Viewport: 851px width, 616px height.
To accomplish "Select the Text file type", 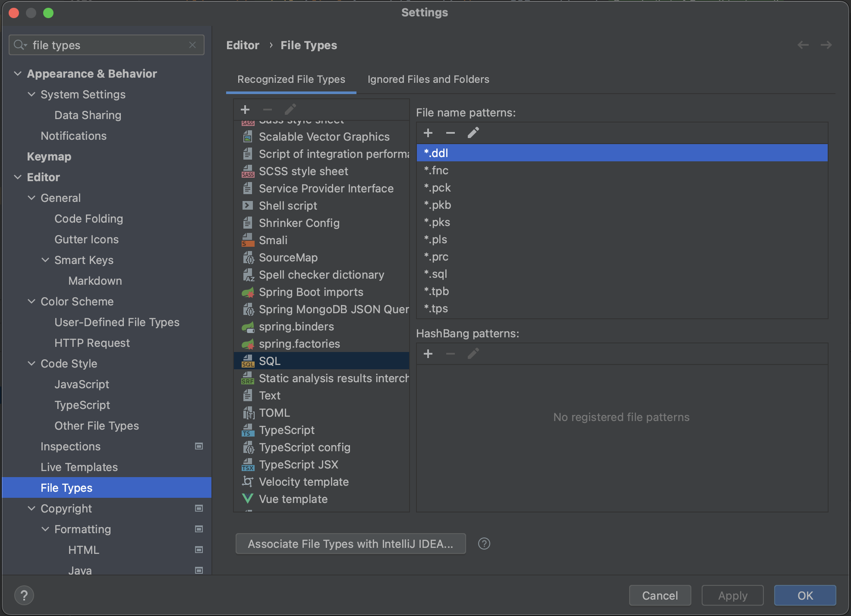I will [321, 396].
